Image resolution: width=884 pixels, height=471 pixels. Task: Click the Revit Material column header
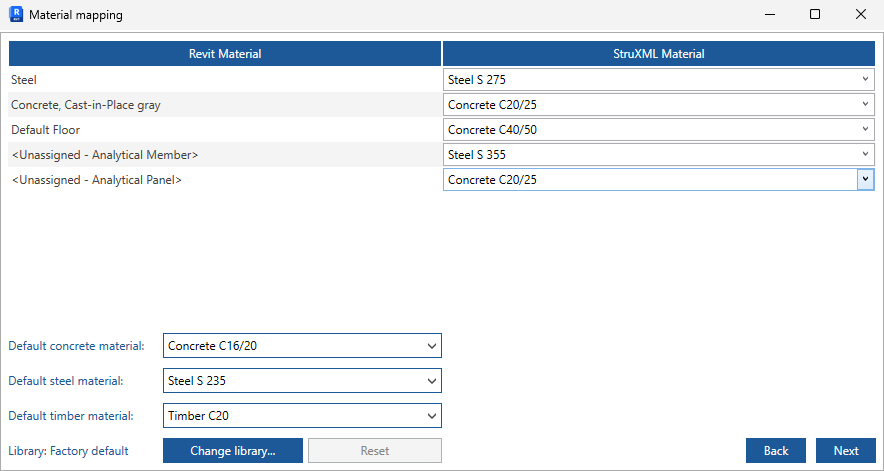click(x=225, y=54)
